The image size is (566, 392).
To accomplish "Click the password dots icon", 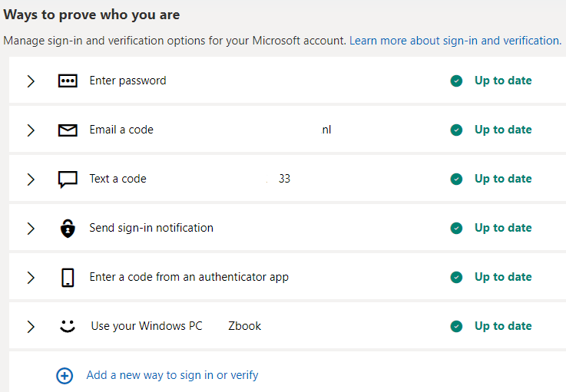I will coord(68,81).
